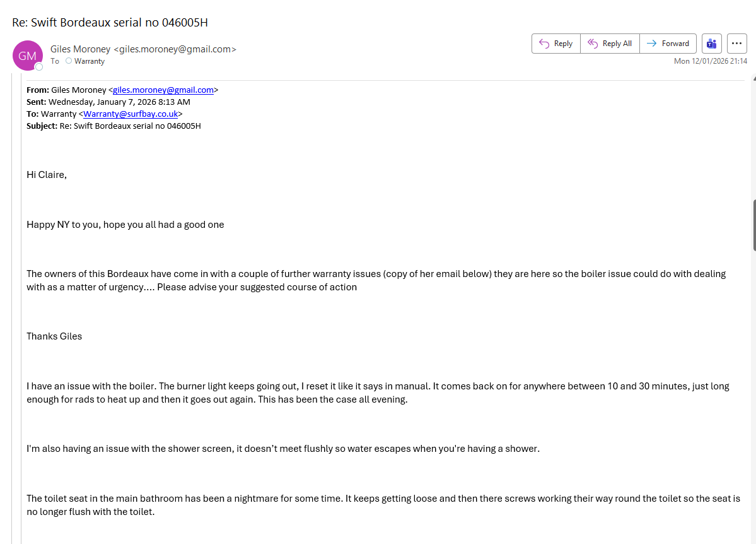Screen dimensions: 756x544
Task: Open the Microsoft Teams share icon
Action: click(x=712, y=44)
